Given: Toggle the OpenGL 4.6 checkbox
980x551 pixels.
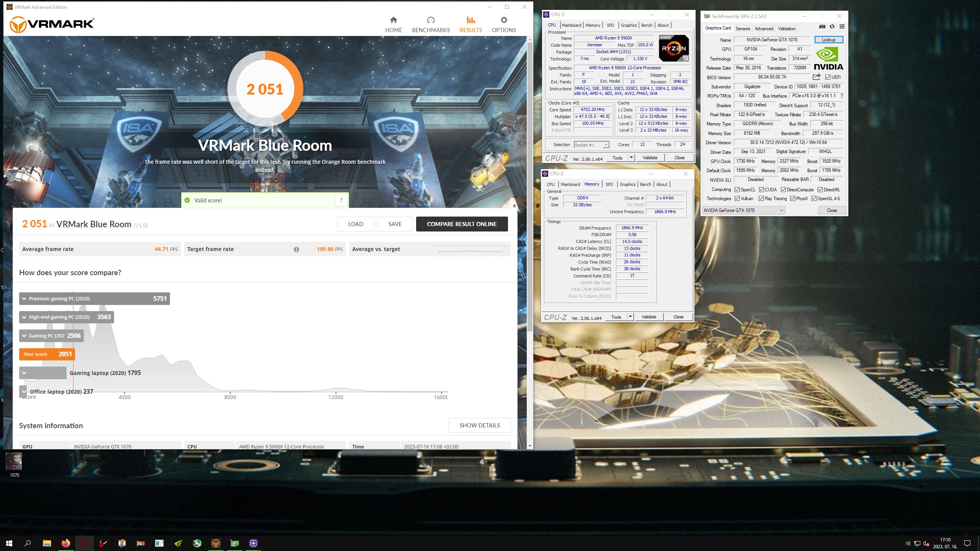Looking at the screenshot, I should pyautogui.click(x=814, y=199).
